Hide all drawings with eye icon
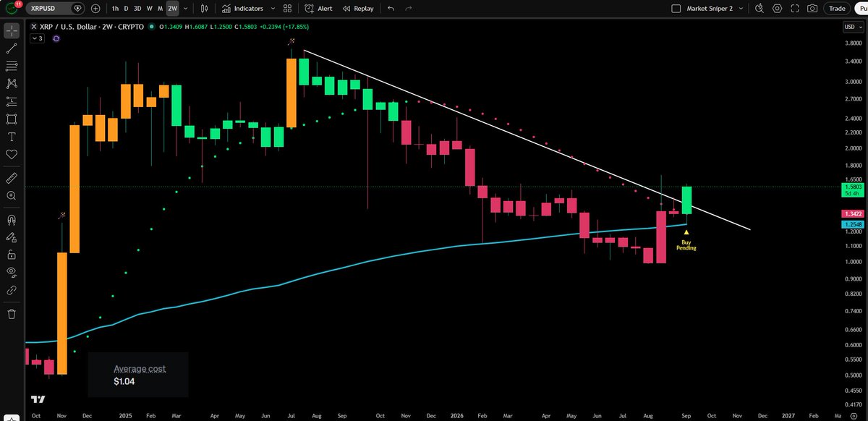The width and height of the screenshot is (868, 421). 12,272
